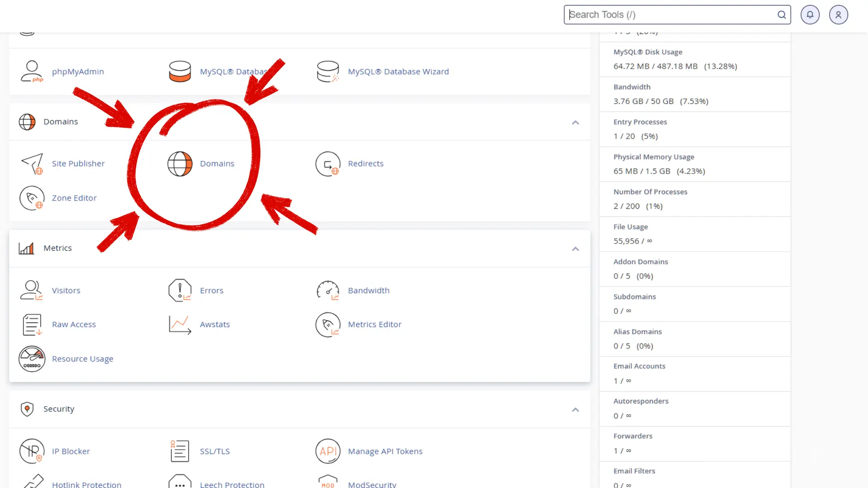
Task: Click the Site Publisher paper plane icon
Action: click(32, 164)
